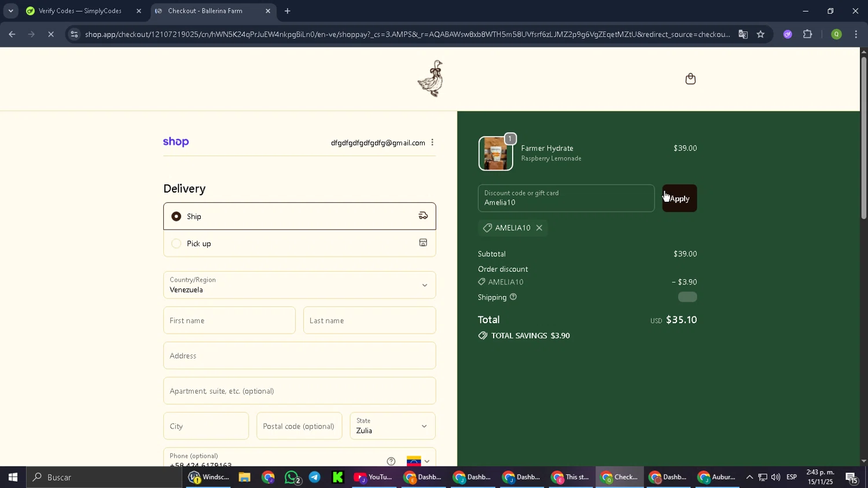Apply the discount code
Screen dimensions: 868x488
click(680, 198)
